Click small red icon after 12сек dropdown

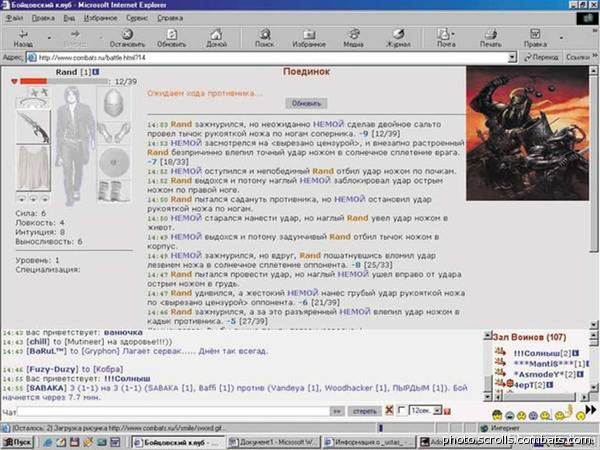[x=447, y=411]
